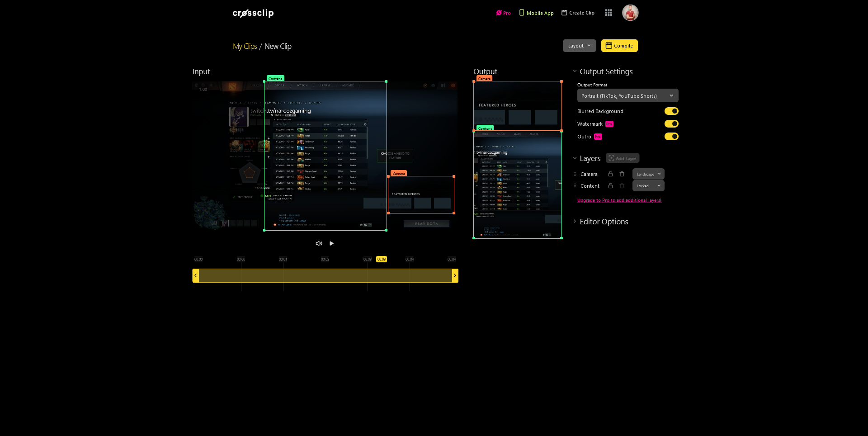Viewport: 868px width, 436px height.
Task: Click the 00:02 timeline tick label
Action: pyautogui.click(x=325, y=259)
